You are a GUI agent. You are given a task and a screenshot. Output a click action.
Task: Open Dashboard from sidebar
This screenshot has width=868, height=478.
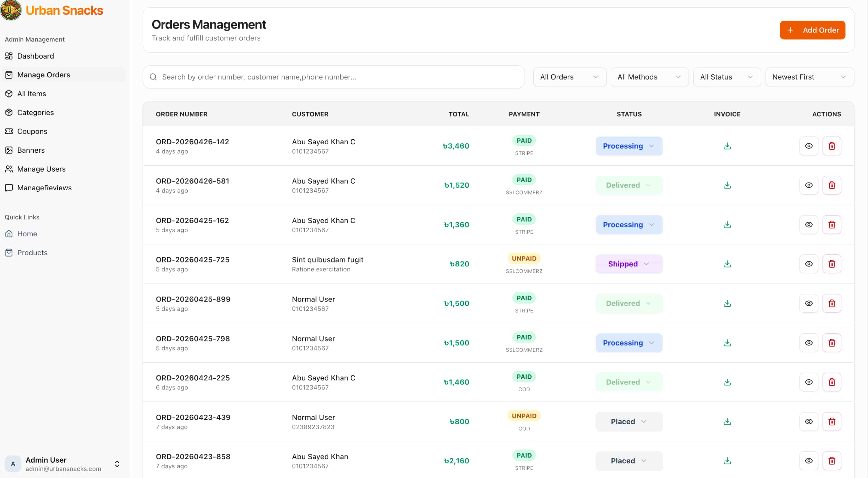tap(64, 56)
